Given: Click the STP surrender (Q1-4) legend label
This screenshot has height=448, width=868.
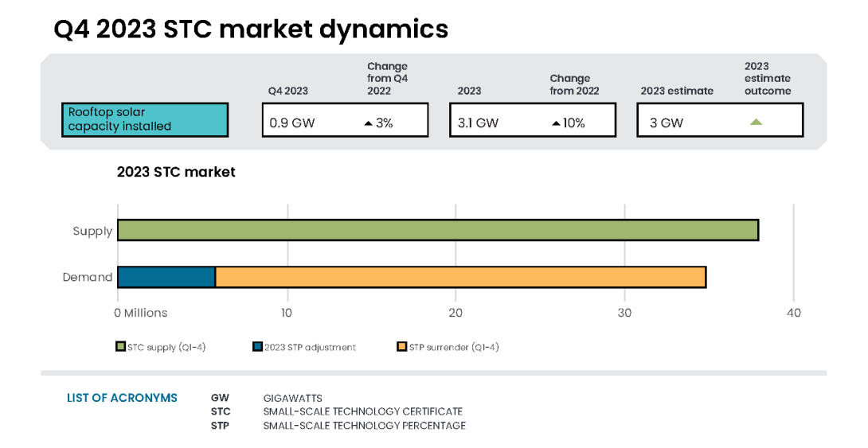Looking at the screenshot, I should coord(454,347).
